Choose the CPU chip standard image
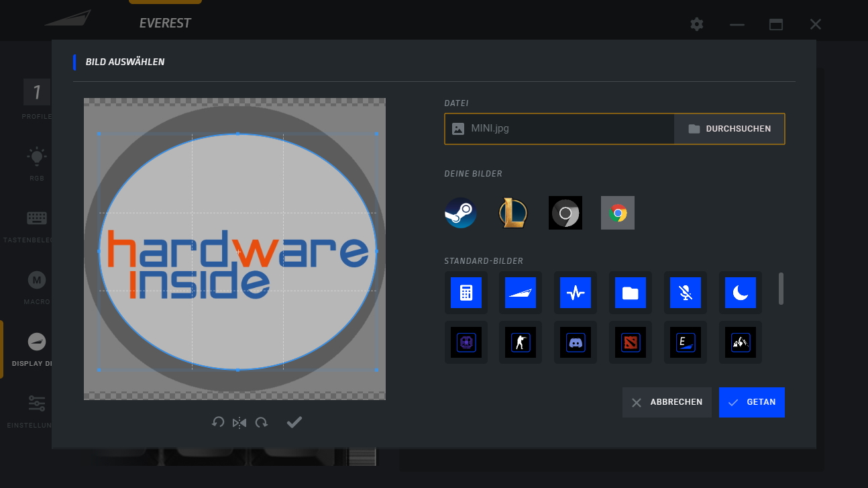This screenshot has width=868, height=488. [466, 342]
